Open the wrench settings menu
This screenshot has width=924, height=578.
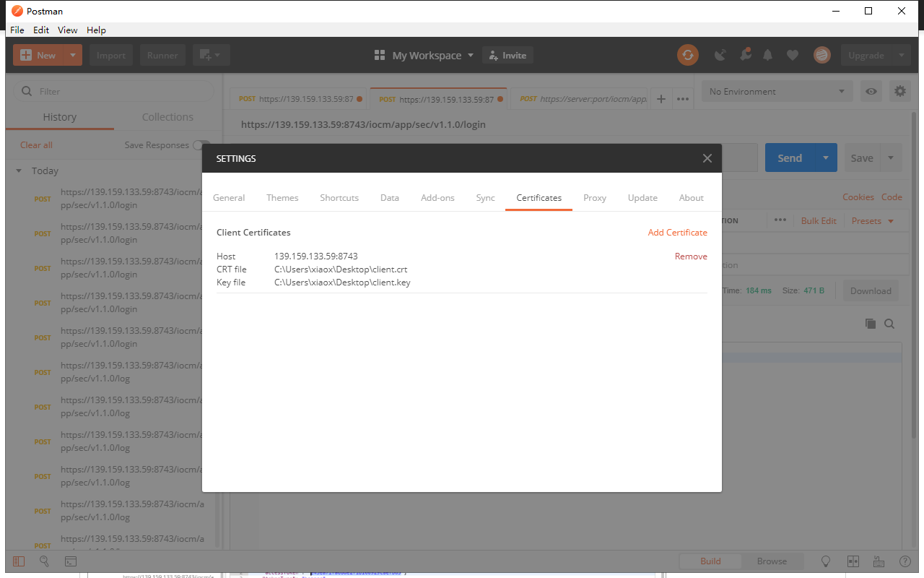[745, 55]
